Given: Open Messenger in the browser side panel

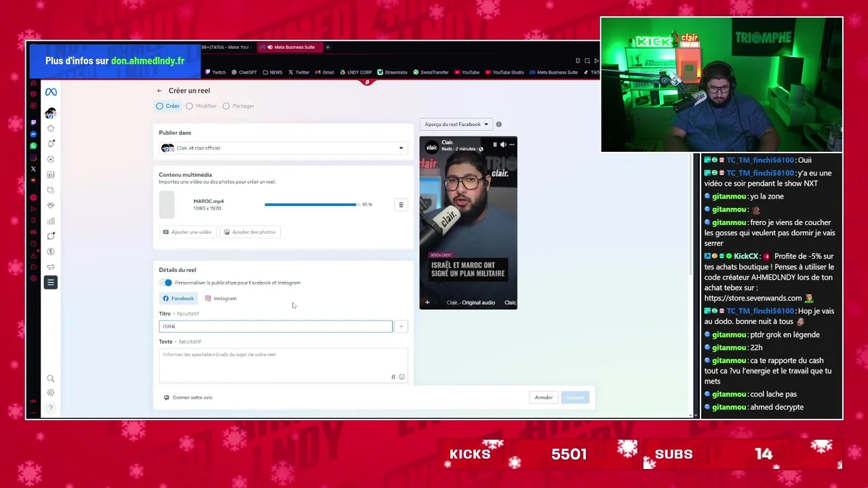Looking at the screenshot, I should click(x=33, y=134).
